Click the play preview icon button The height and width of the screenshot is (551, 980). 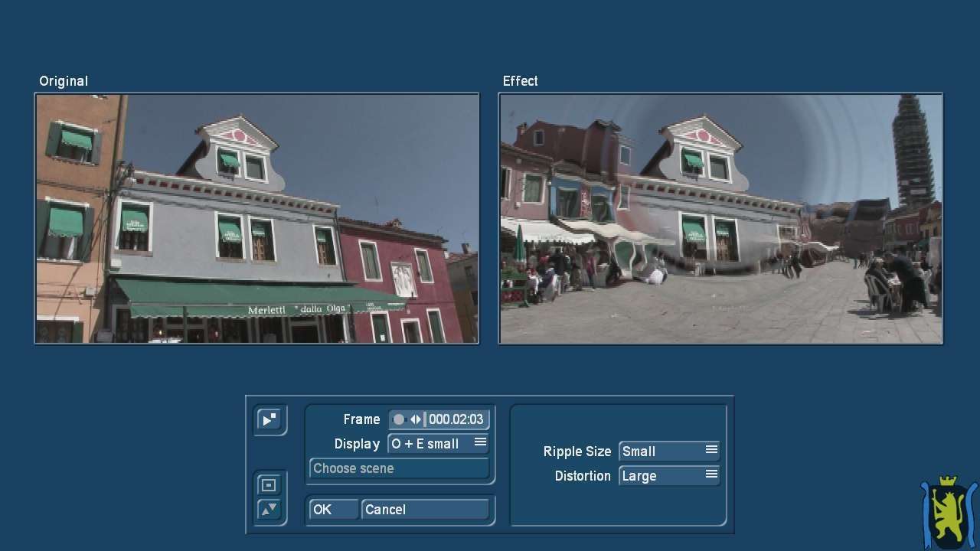click(x=269, y=419)
